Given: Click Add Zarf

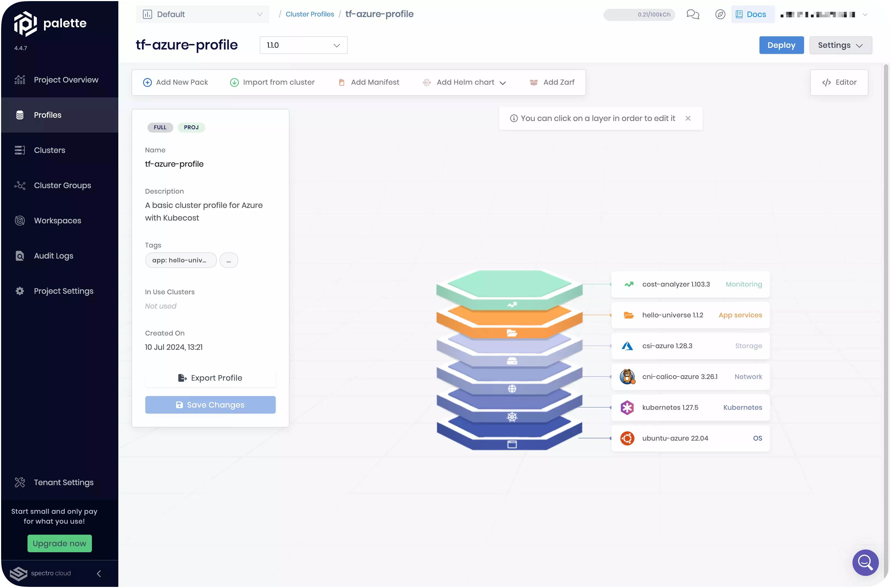Looking at the screenshot, I should click(x=552, y=82).
